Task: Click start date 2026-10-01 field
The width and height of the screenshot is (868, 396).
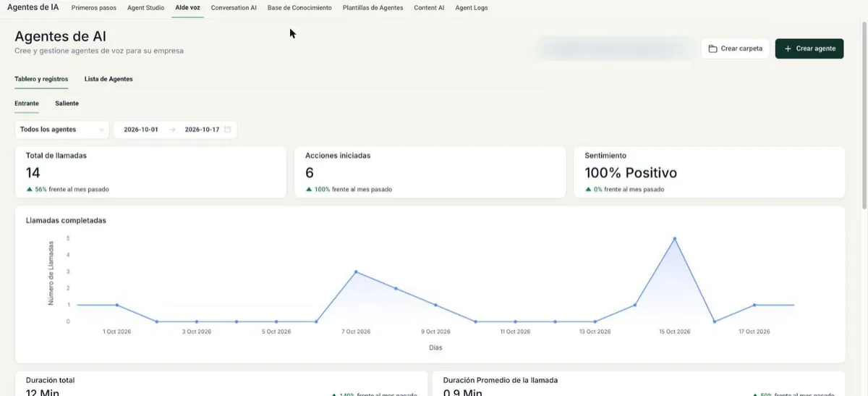Action: pyautogui.click(x=141, y=130)
